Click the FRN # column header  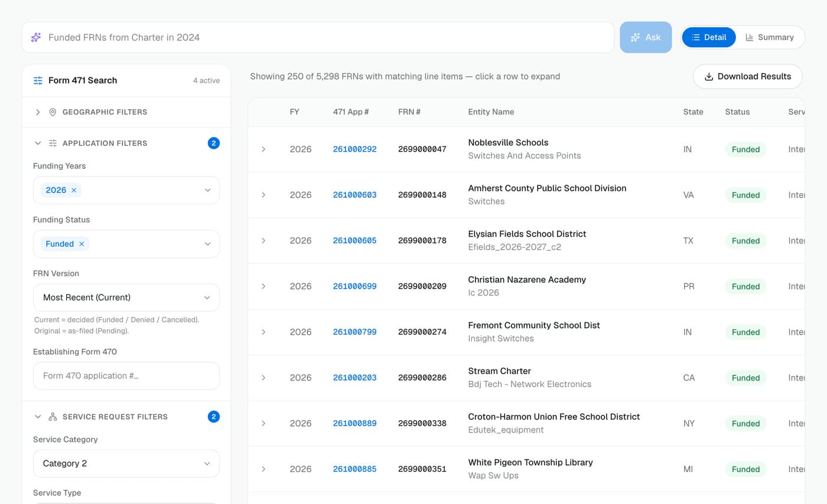[409, 112]
